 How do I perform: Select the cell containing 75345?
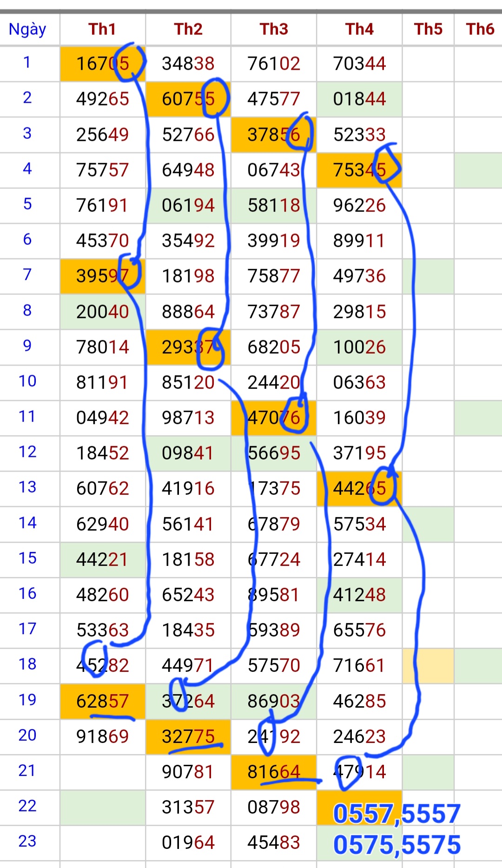click(359, 170)
